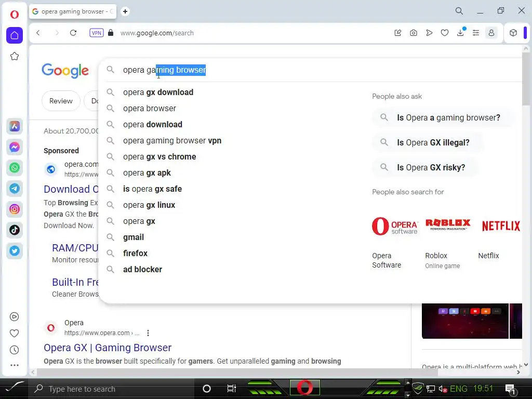Search in tabs magnifier icon

(459, 11)
